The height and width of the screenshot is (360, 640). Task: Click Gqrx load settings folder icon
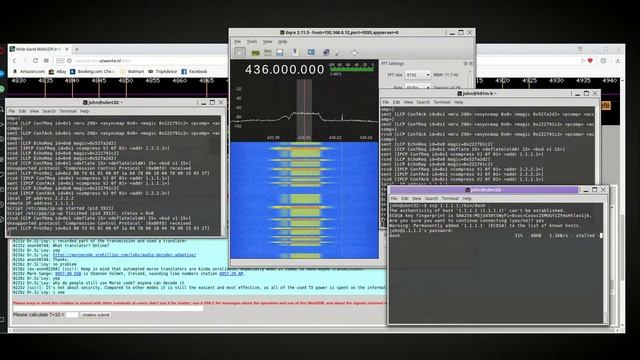click(x=268, y=53)
